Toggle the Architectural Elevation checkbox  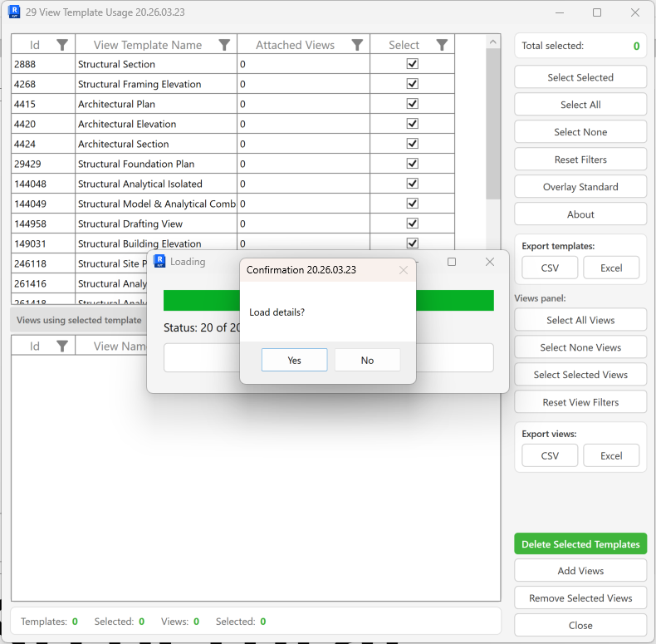click(413, 124)
